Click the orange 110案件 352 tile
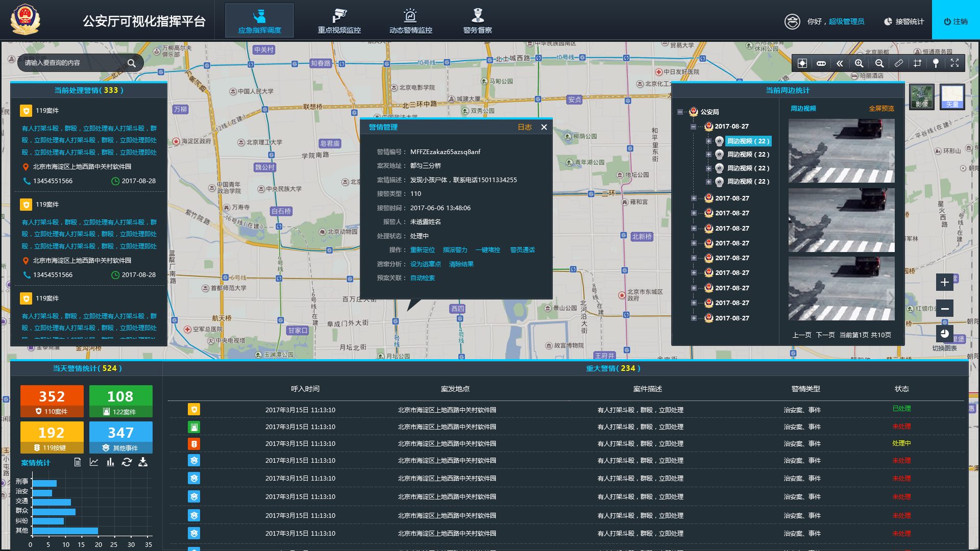 pyautogui.click(x=52, y=401)
